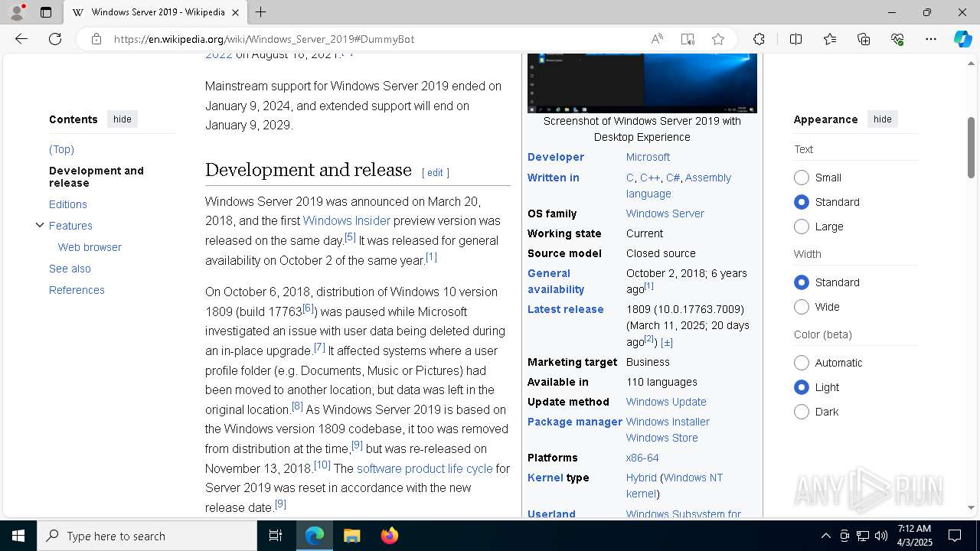Viewport: 980px width, 551px height.
Task: Open the x86-64 platform link
Action: [642, 458]
